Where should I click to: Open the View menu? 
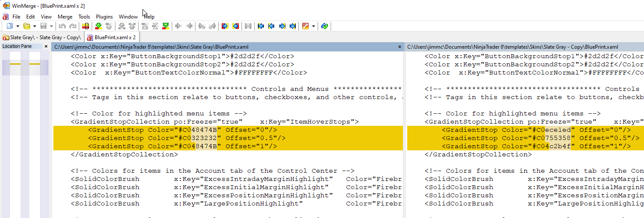(x=46, y=17)
